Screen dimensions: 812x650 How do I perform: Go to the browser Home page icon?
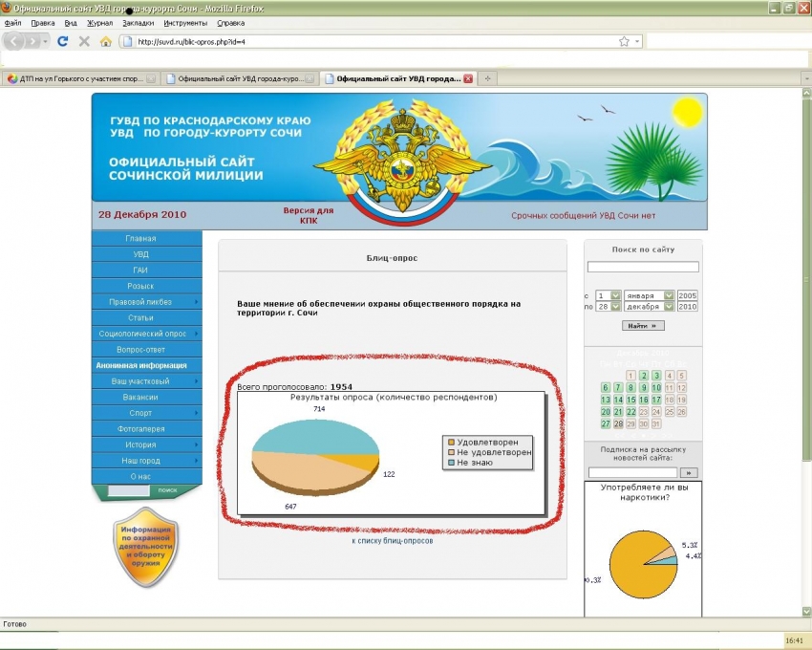[105, 41]
